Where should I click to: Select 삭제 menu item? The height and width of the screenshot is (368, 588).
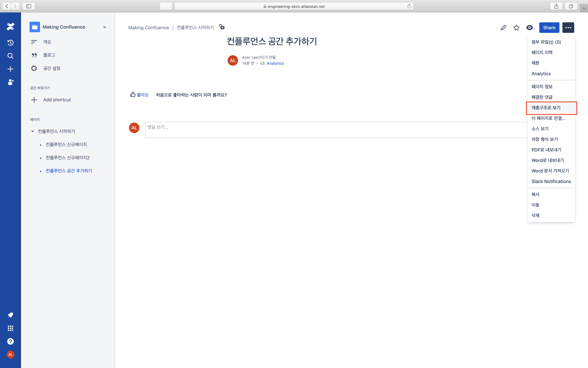click(551, 215)
